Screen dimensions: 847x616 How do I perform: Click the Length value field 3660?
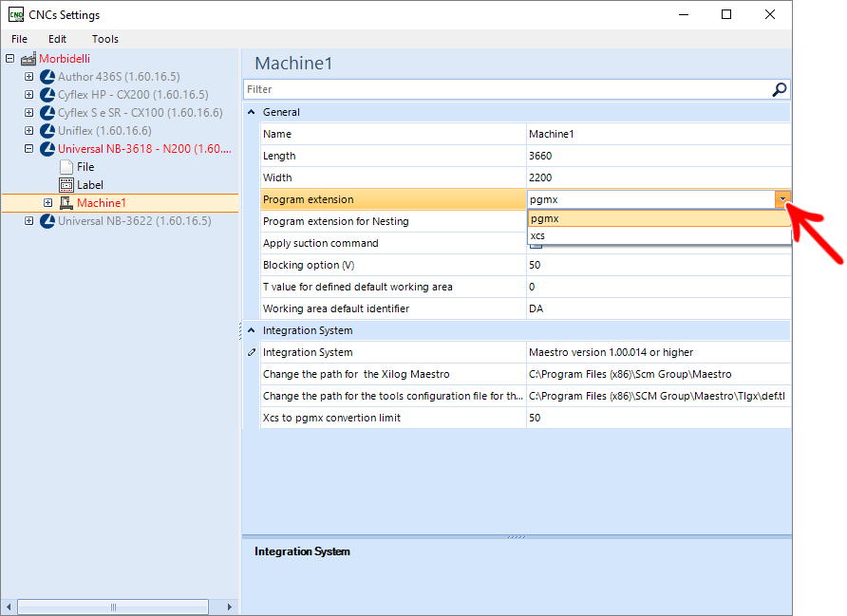pos(658,156)
